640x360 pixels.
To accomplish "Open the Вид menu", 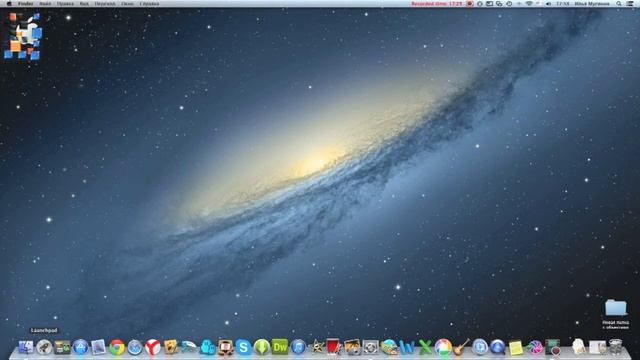I will coord(84,4).
